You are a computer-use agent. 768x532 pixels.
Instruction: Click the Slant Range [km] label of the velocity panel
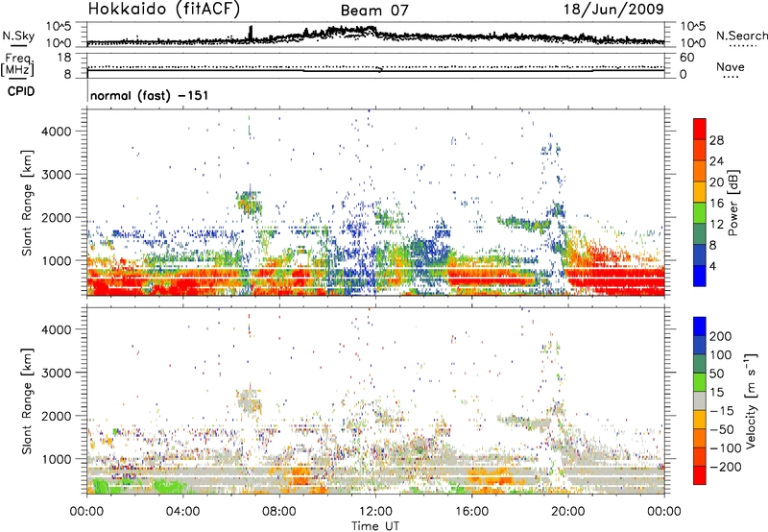(x=27, y=401)
